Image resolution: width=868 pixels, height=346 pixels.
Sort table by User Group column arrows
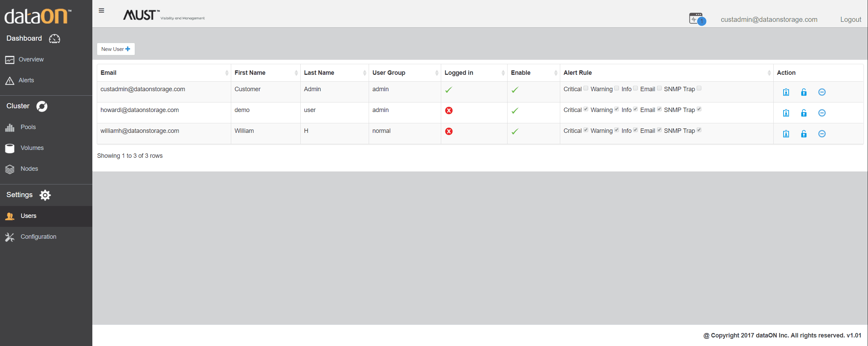pos(437,73)
